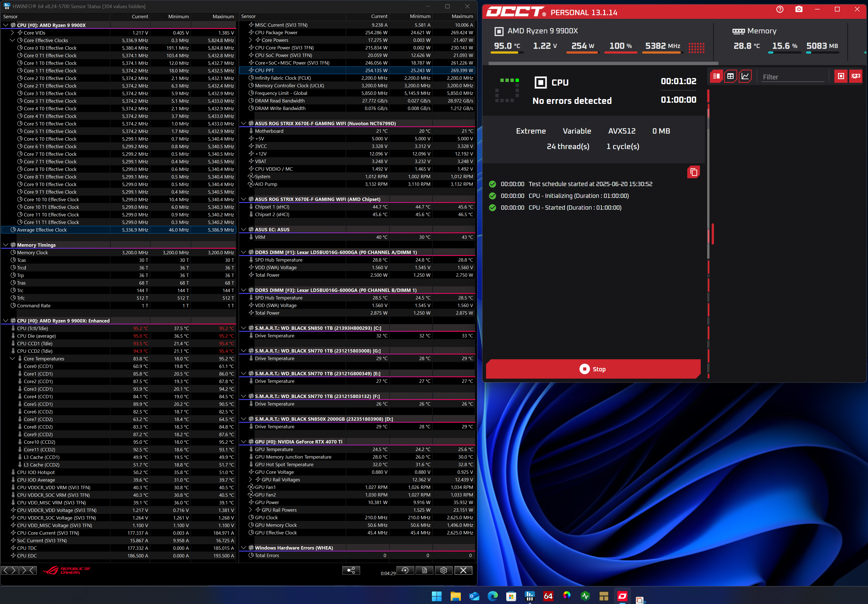This screenshot has height=604, width=868.
Task: Click HWiNFO expand-columns arrows button
Action: [x=10, y=570]
